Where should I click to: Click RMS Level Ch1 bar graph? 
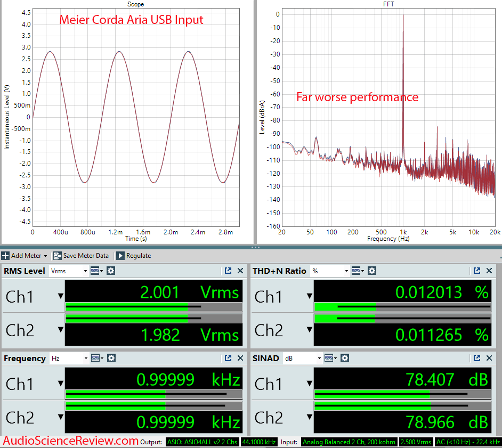[x=153, y=307]
